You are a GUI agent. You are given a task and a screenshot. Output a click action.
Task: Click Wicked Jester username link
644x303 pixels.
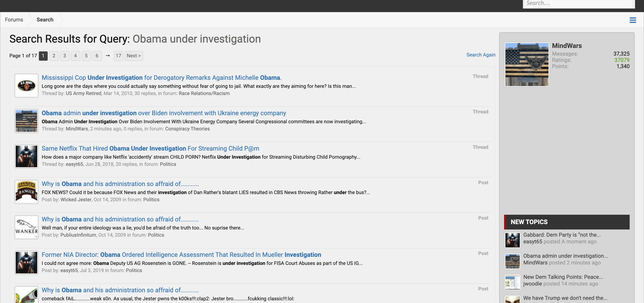click(76, 200)
